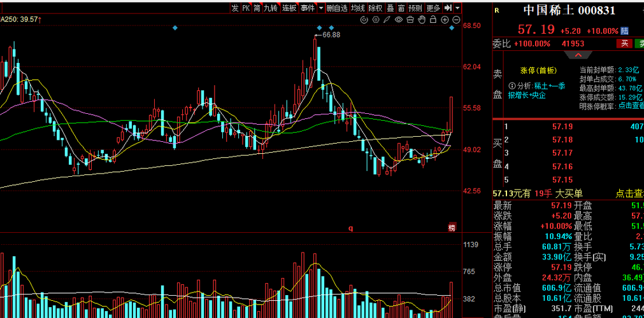Click the 除权 ex-rights button
The width and height of the screenshot is (644, 318).
click(x=375, y=8)
